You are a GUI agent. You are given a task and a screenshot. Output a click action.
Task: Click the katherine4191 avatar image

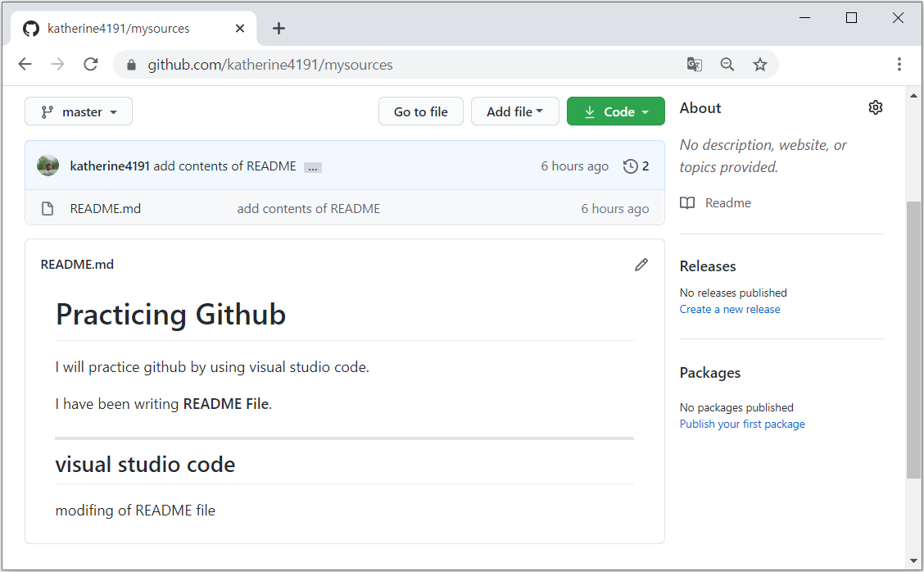tap(48, 166)
